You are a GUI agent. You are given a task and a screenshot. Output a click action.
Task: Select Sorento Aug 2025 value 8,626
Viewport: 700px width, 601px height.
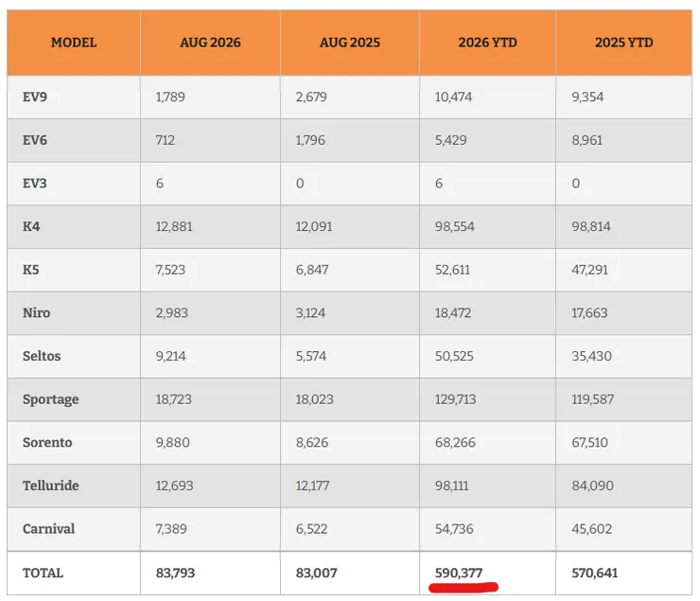pyautogui.click(x=312, y=443)
